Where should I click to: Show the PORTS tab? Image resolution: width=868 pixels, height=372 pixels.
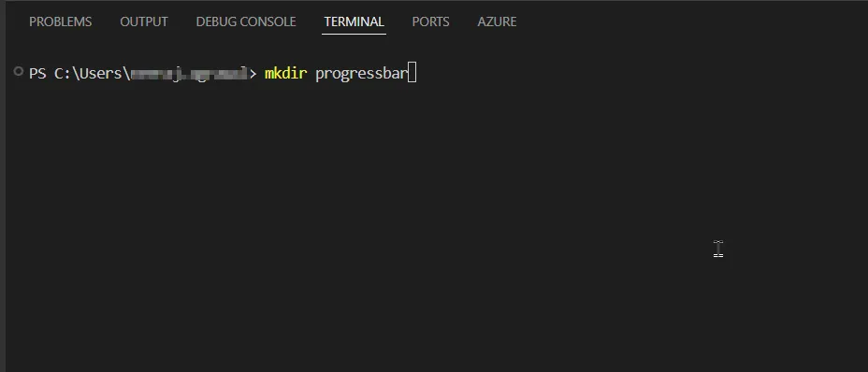(430, 21)
